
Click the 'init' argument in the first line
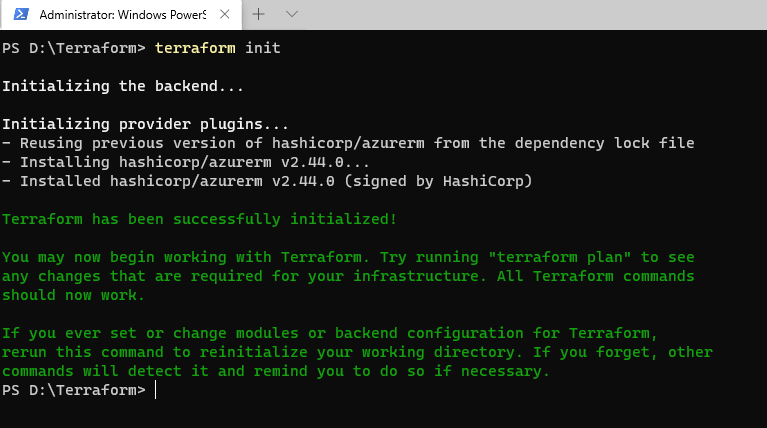(263, 48)
